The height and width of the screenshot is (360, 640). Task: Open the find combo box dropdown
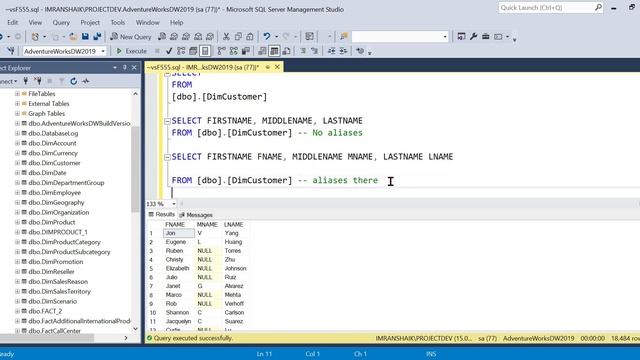pos(445,37)
